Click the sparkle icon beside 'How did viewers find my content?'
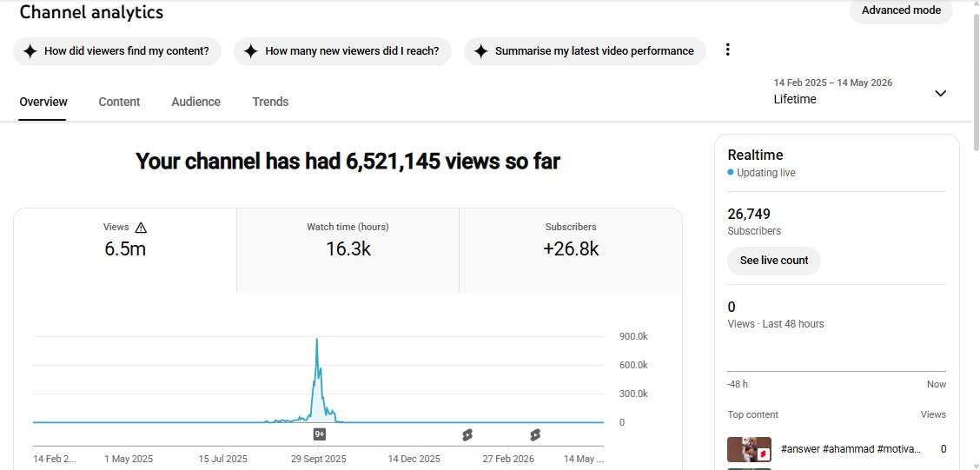 click(x=30, y=51)
